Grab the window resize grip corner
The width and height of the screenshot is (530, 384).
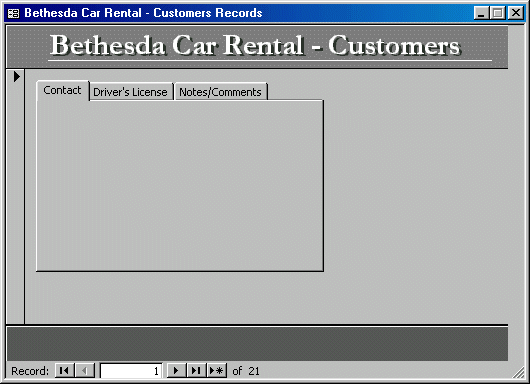click(518, 373)
